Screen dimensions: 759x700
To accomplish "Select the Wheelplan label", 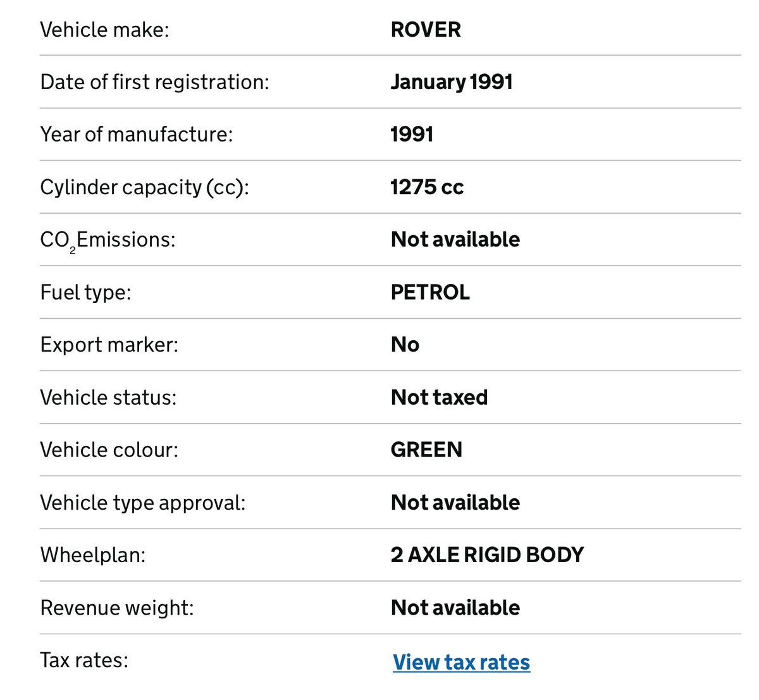I will pyautogui.click(x=92, y=555).
